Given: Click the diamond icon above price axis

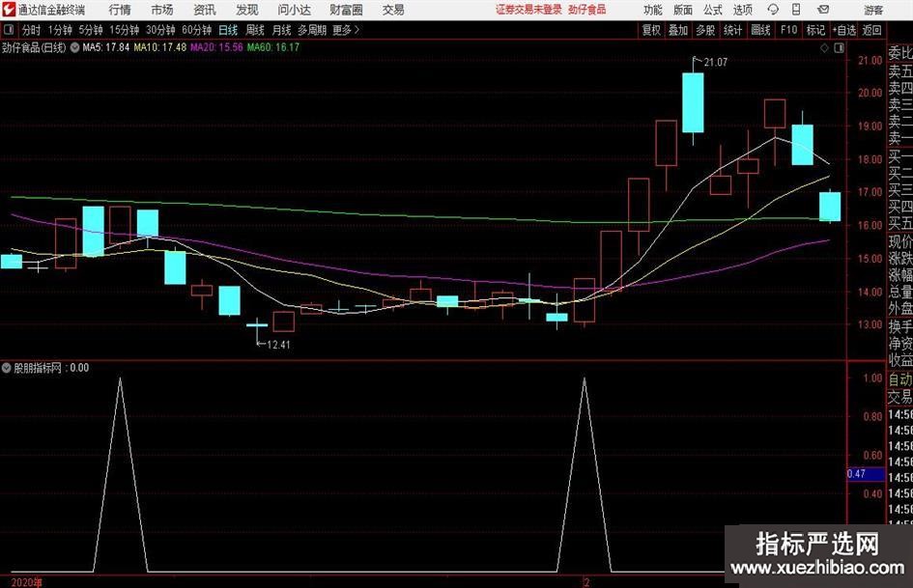Looking at the screenshot, I should click(822, 46).
